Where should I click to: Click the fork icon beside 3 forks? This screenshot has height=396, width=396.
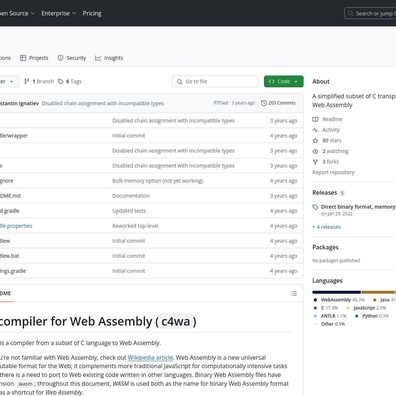click(x=315, y=162)
